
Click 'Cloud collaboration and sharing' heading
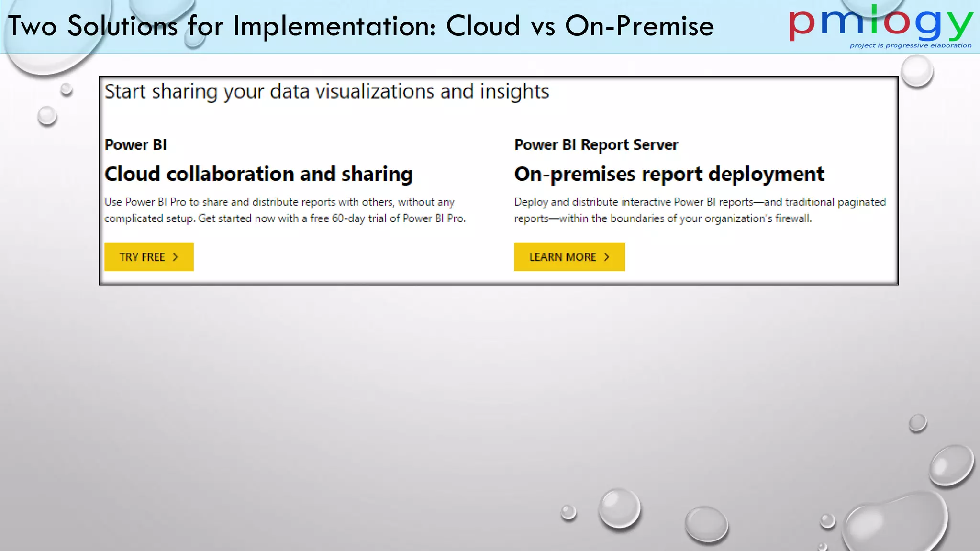point(258,174)
